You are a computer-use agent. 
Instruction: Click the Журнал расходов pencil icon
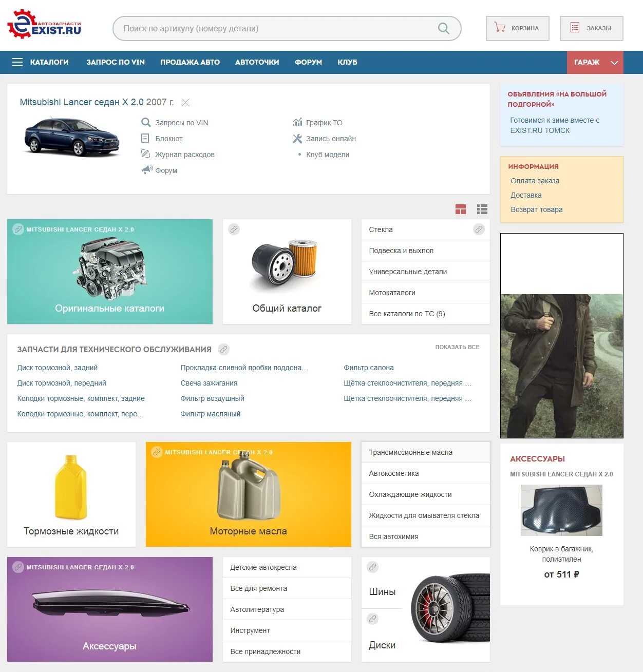pos(145,154)
